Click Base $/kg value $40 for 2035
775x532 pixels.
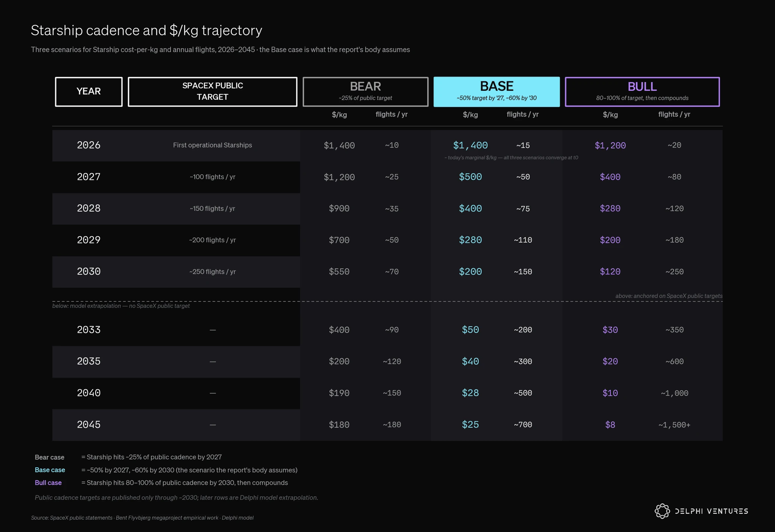(470, 361)
